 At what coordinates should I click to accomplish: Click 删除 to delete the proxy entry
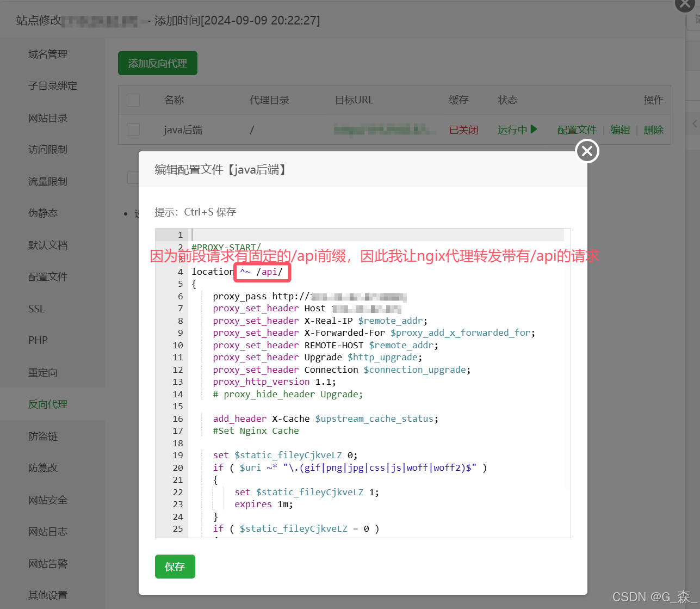(653, 130)
